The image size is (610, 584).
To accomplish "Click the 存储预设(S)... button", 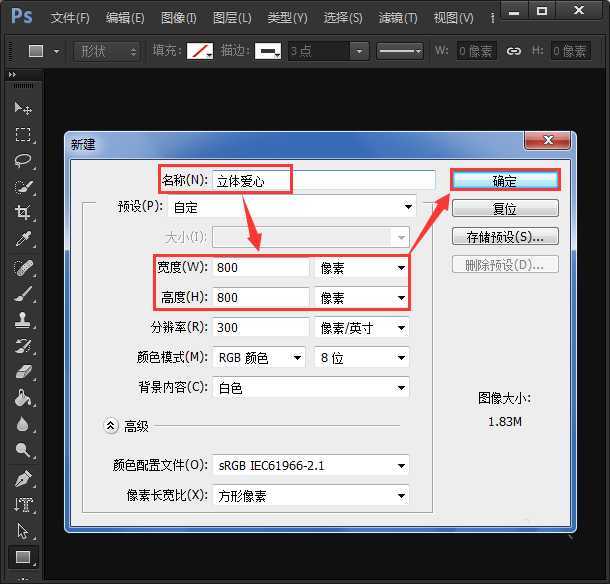I will tap(505, 237).
